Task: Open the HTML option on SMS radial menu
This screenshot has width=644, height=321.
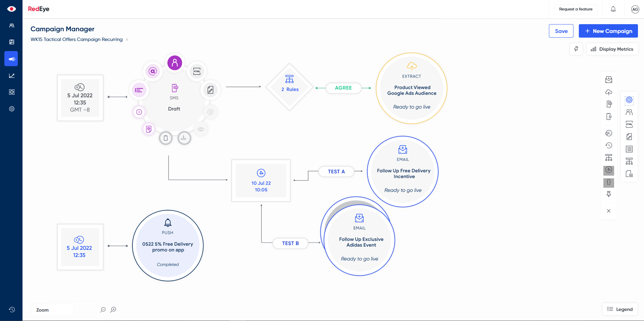Action: [x=197, y=71]
